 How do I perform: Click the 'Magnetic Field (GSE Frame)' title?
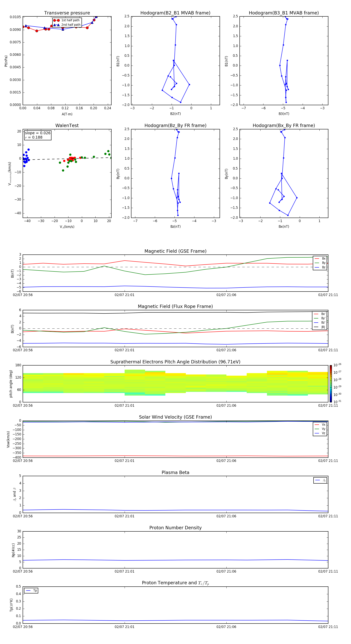pos(175,251)
